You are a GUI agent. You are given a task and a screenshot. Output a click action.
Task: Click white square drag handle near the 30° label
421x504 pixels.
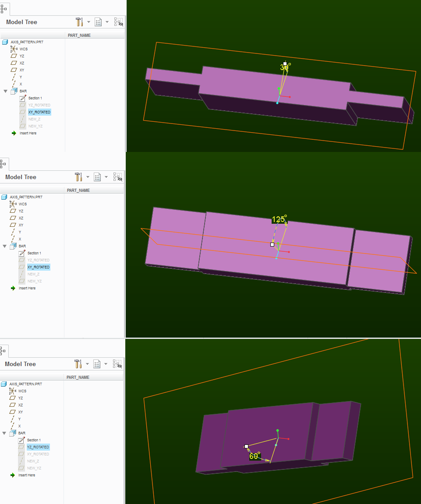pos(285,63)
